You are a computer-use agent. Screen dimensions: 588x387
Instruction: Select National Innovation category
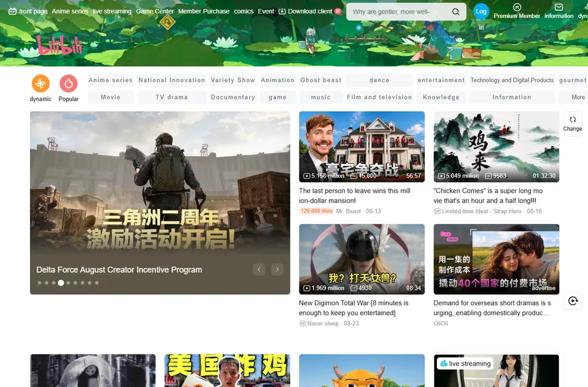pyautogui.click(x=172, y=80)
